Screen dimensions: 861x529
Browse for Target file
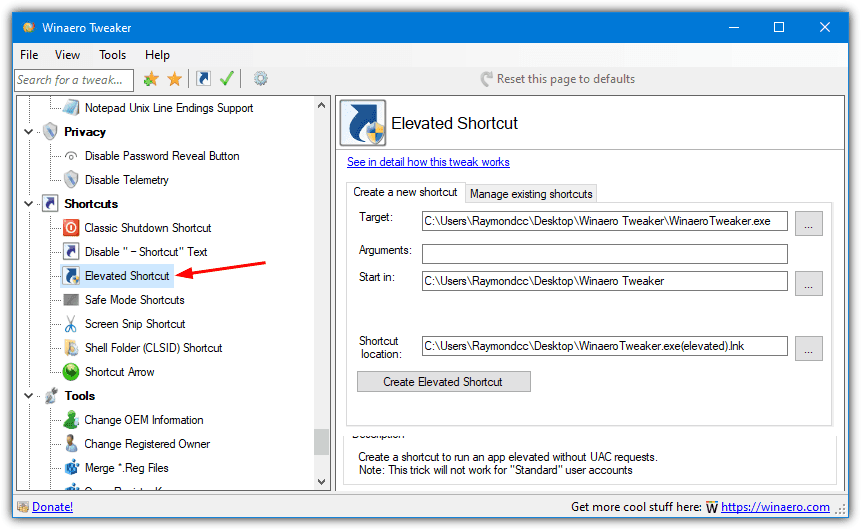(x=809, y=224)
